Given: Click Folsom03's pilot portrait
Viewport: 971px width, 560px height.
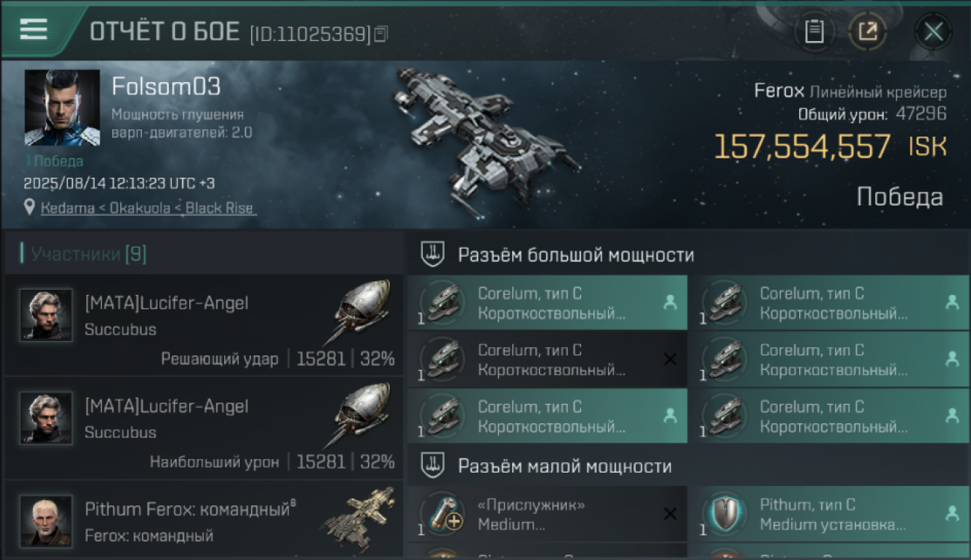Looking at the screenshot, I should click(62, 108).
